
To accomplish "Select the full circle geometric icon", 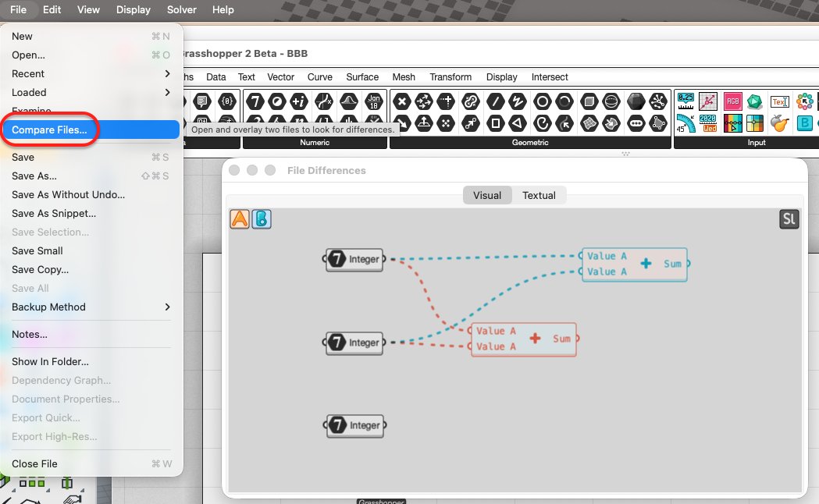I will pos(542,101).
